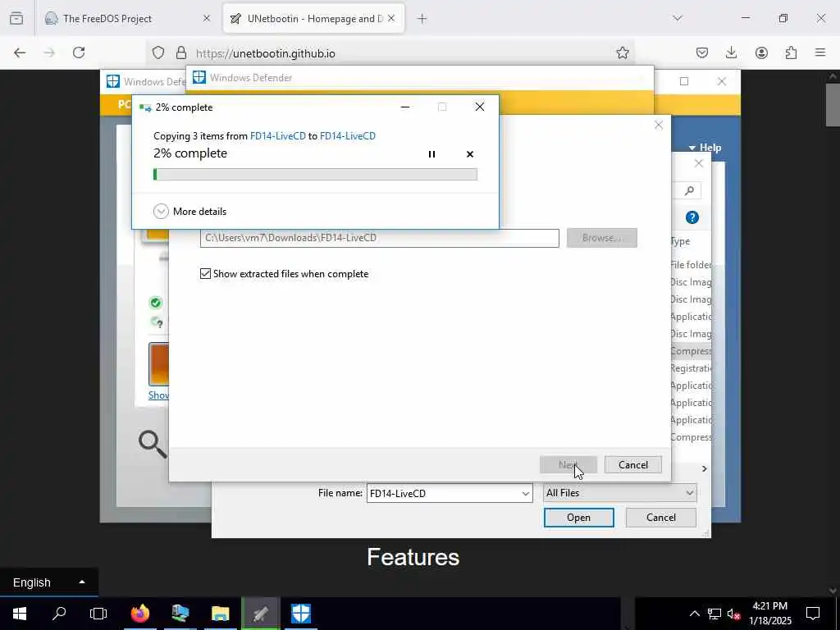840x630 pixels.
Task: Open the Windows Start menu
Action: (20, 614)
